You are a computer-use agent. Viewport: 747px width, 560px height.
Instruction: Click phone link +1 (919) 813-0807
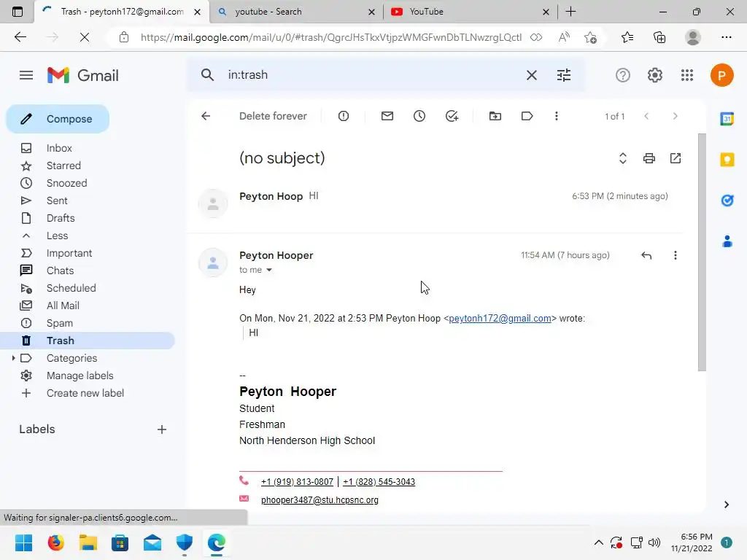tap(298, 482)
